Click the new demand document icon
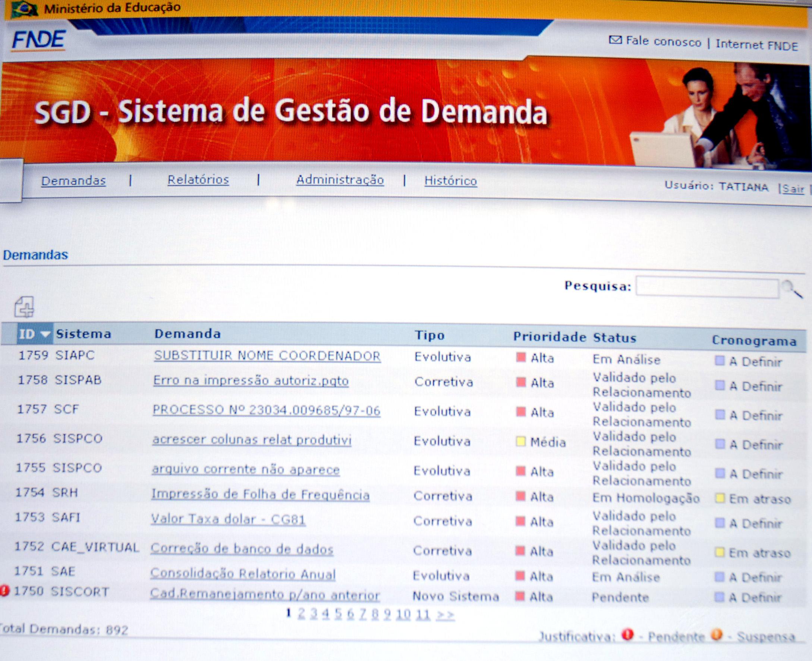Screen dimensions: 812x661 point(24,307)
